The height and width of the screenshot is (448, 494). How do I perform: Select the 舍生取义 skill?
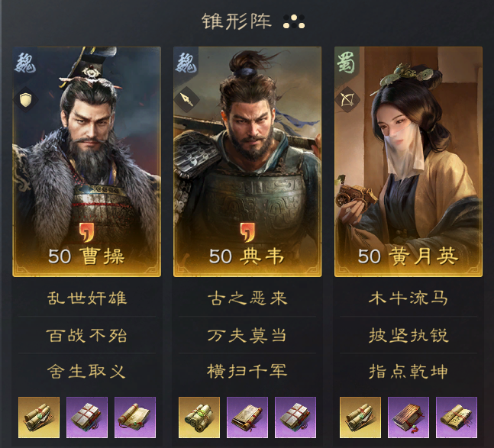[87, 372]
